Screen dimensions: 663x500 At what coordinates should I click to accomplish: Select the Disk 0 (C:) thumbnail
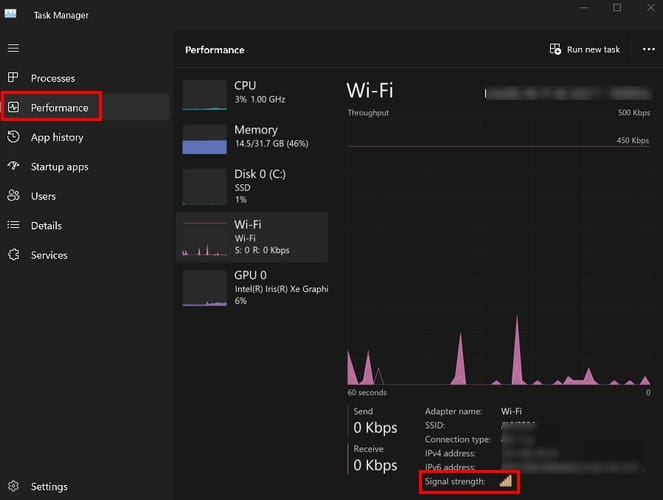(205, 187)
